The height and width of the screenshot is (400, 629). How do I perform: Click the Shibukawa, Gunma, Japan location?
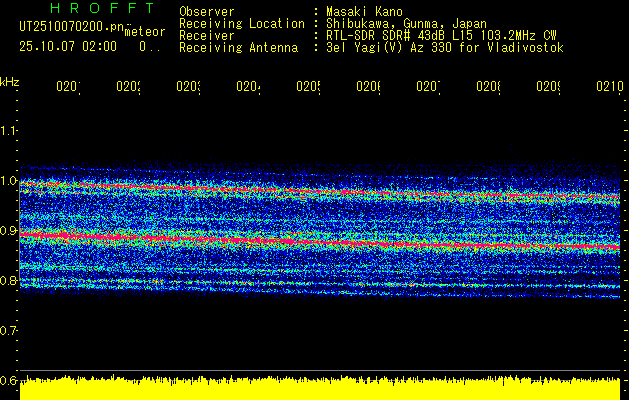click(406, 24)
